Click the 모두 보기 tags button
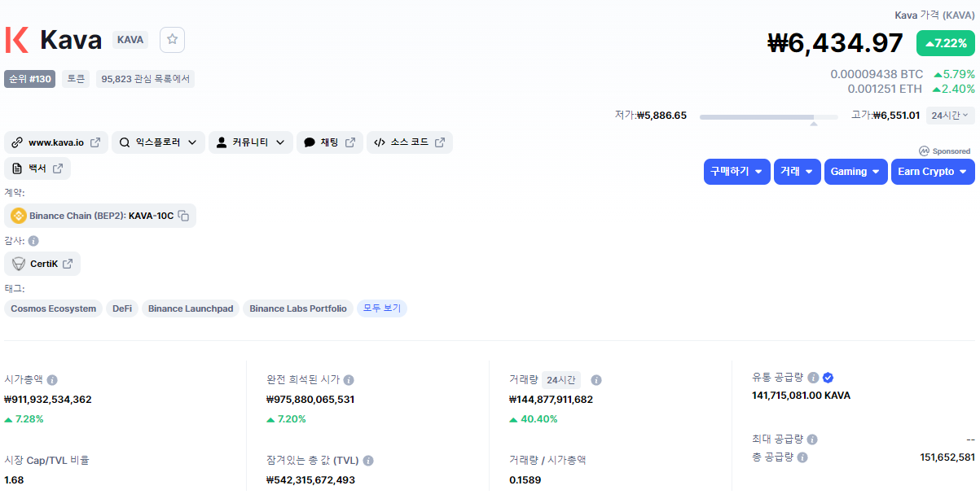 pos(382,308)
